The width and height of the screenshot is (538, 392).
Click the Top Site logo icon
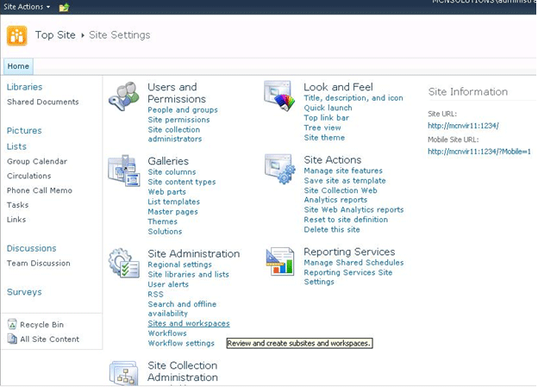click(x=17, y=35)
